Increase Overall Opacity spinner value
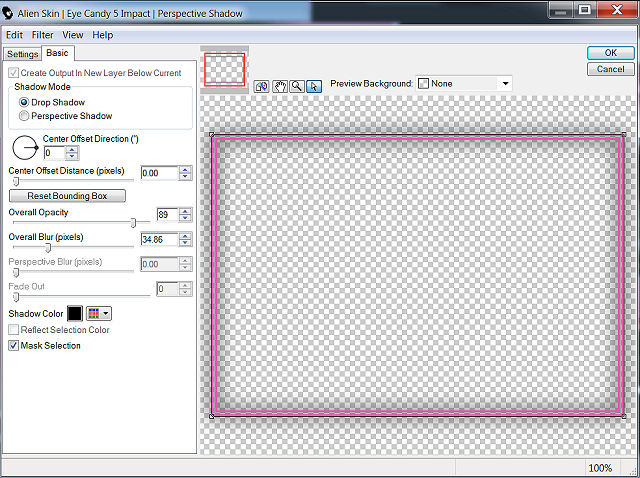640x478 pixels. click(185, 211)
